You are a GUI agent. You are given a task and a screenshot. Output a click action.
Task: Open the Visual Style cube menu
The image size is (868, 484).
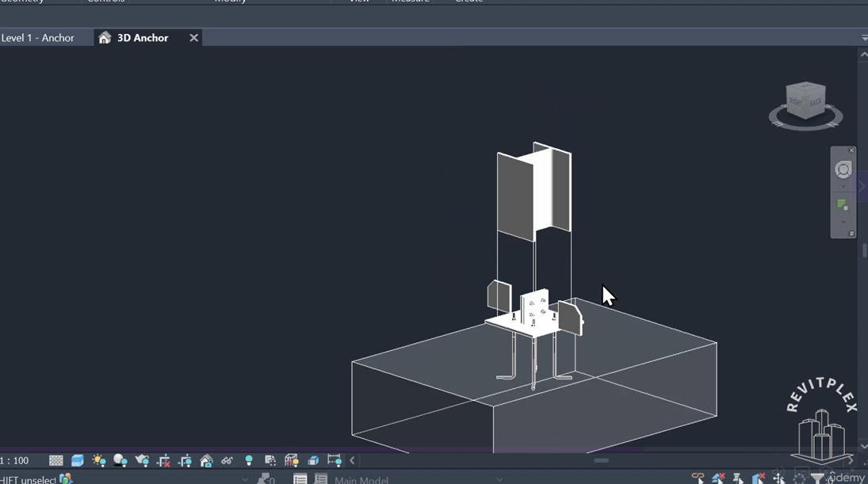(78, 460)
